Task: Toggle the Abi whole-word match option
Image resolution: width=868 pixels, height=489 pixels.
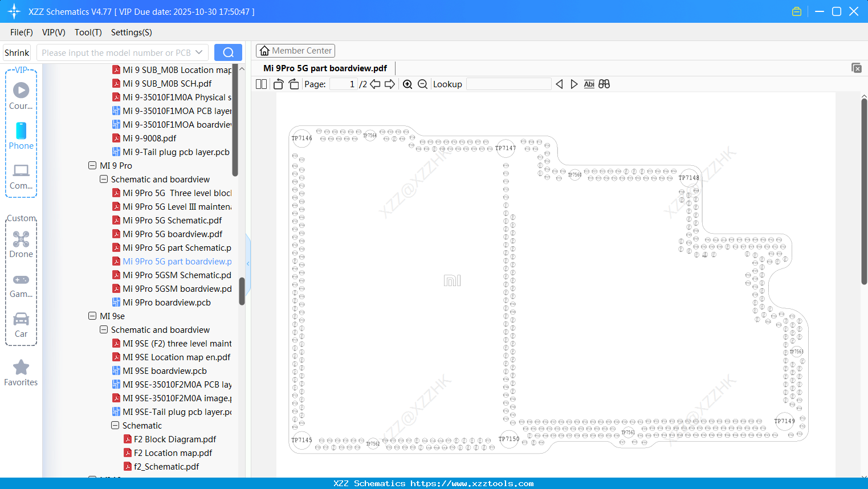Action: 589,84
